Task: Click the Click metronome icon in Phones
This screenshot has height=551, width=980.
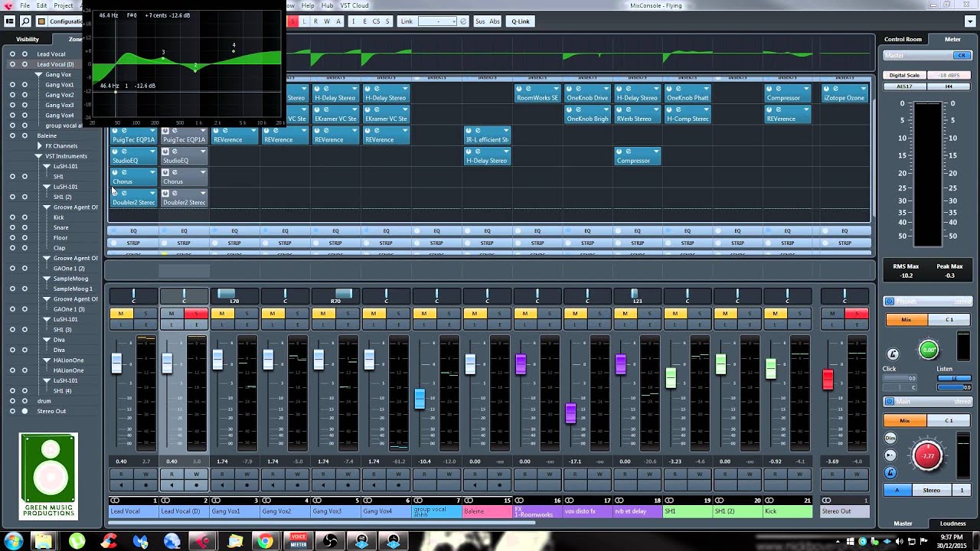Action: point(893,354)
